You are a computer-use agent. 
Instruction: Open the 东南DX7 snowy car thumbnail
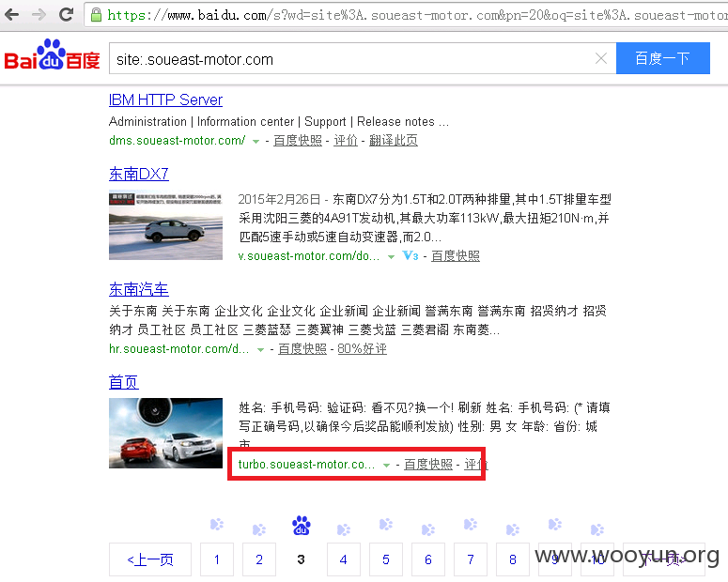click(x=165, y=225)
